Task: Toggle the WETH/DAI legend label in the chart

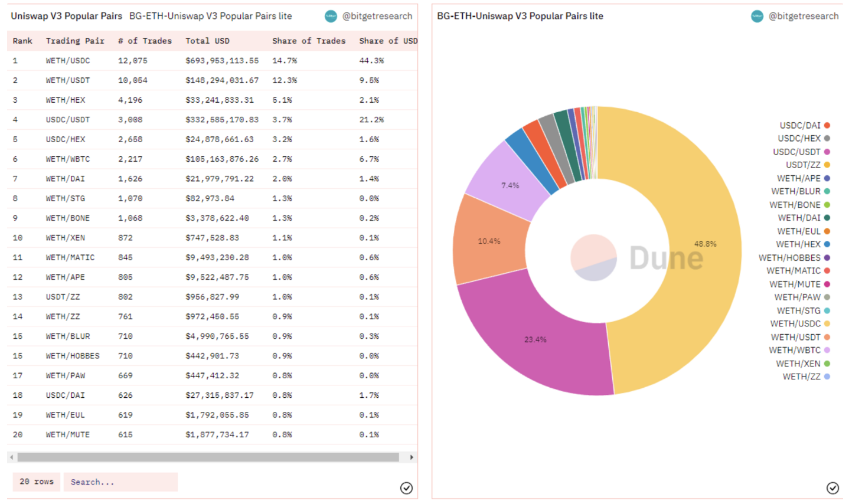Action: tap(799, 218)
